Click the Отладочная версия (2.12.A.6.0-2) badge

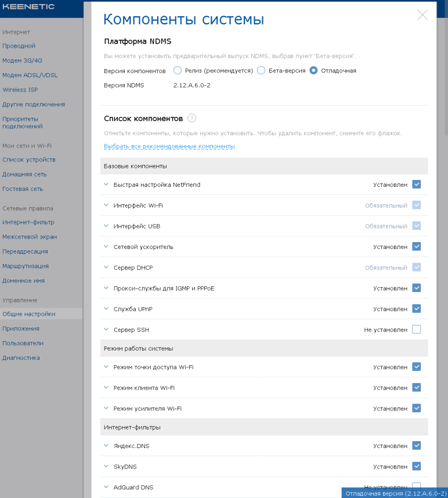[x=395, y=493]
